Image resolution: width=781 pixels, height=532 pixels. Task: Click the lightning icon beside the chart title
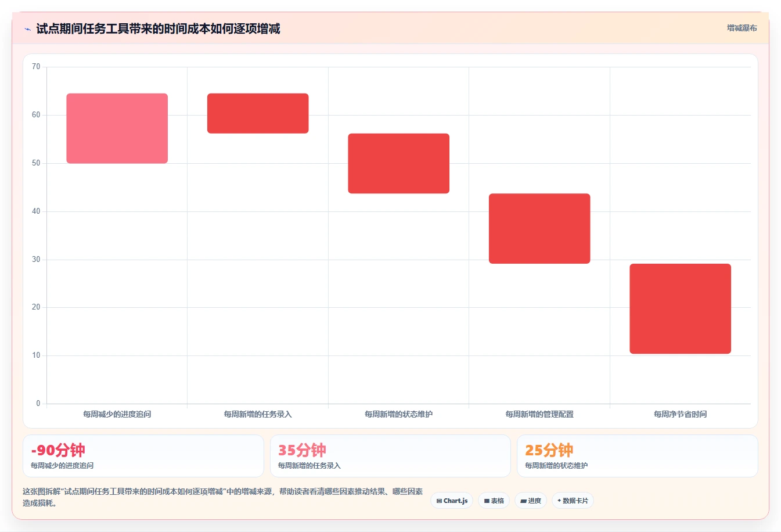27,29
